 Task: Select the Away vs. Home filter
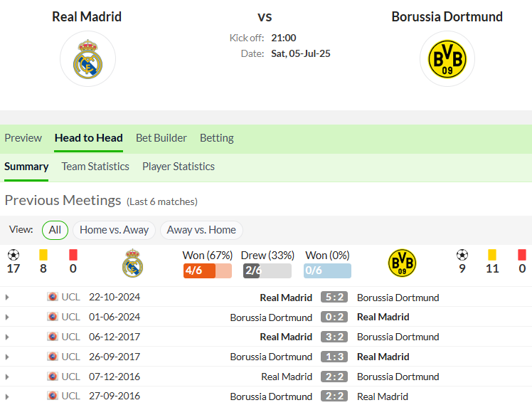pyautogui.click(x=201, y=230)
